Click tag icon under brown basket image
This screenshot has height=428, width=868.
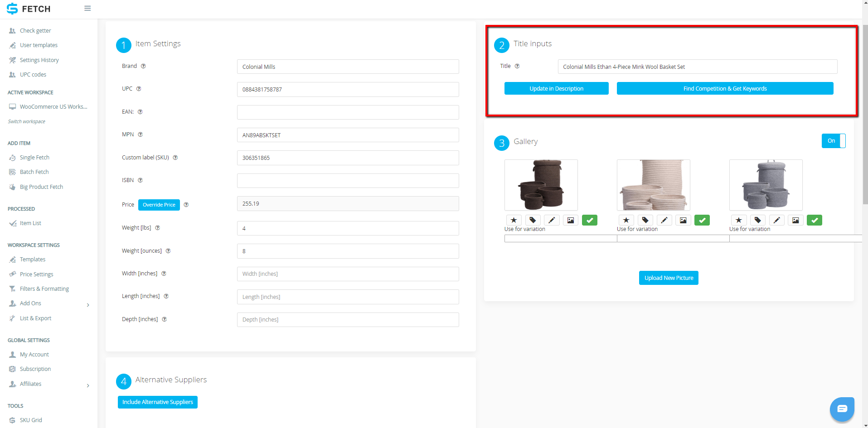(533, 220)
